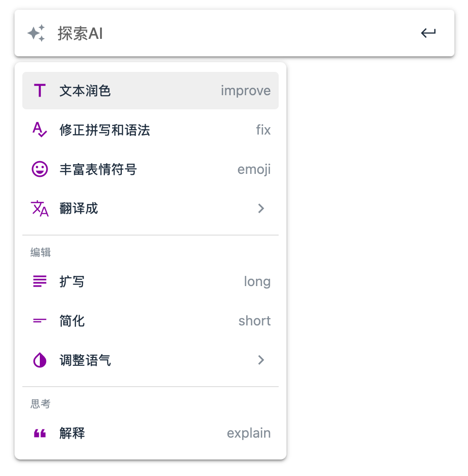Image resolution: width=468 pixels, height=476 pixels.
Task: Click the smiley emoji icon
Action: tap(39, 169)
